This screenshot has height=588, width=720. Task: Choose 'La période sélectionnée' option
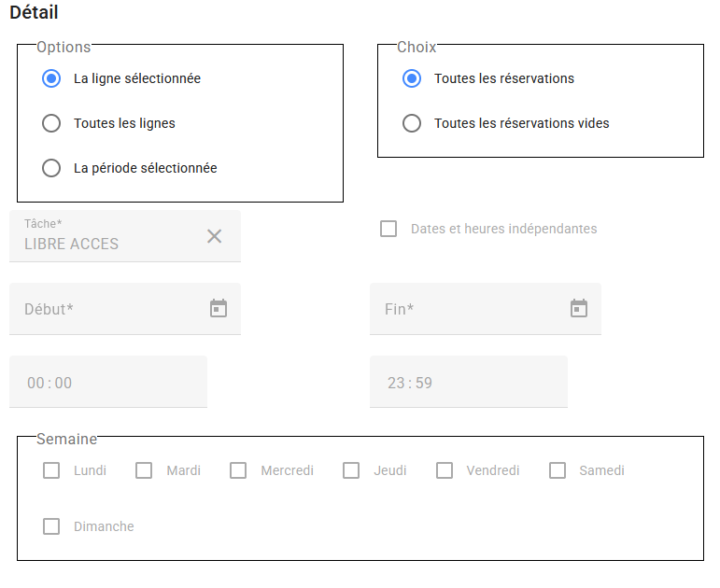pyautogui.click(x=51, y=168)
